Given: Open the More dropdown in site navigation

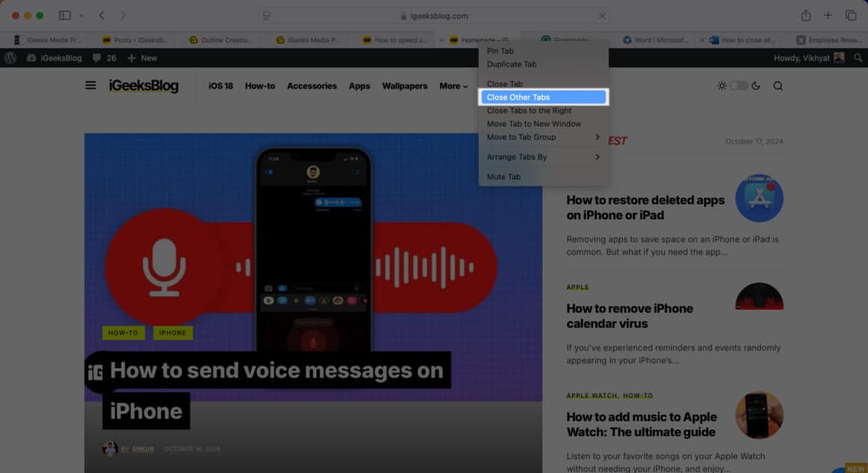Looking at the screenshot, I should [453, 85].
